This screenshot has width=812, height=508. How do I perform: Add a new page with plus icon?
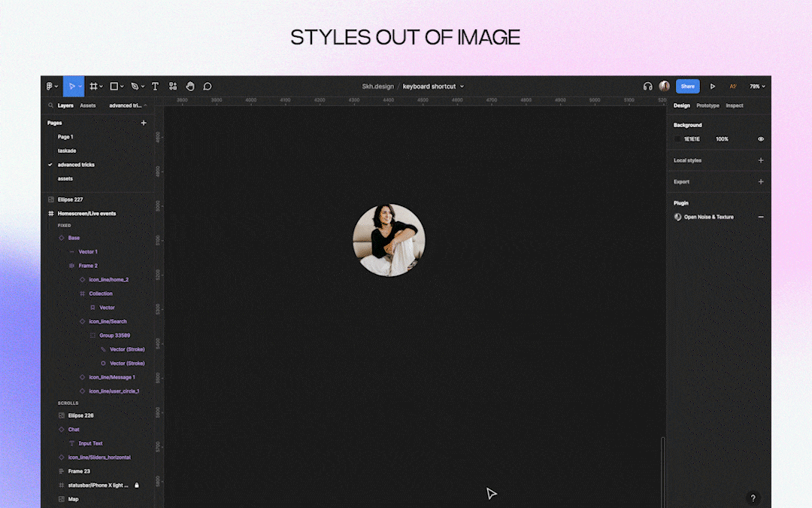pyautogui.click(x=144, y=123)
